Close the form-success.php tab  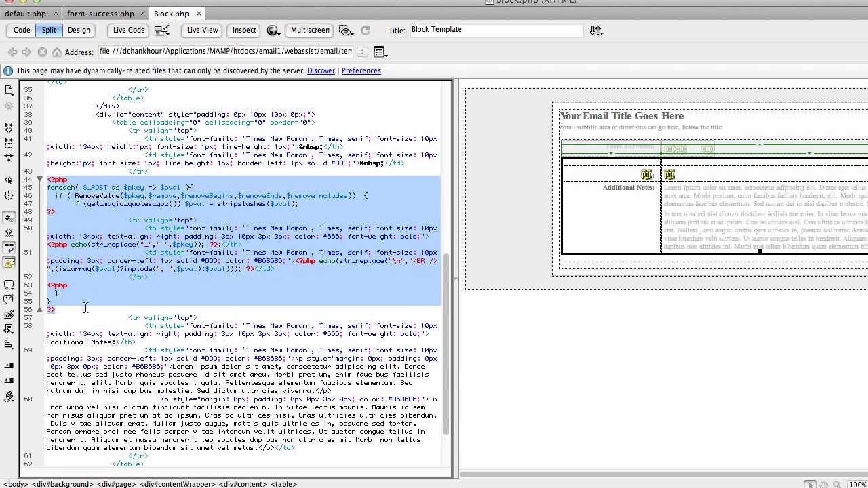coord(141,13)
